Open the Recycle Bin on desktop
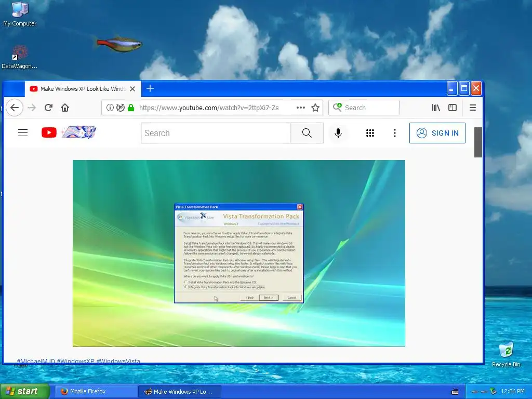This screenshot has height=399, width=532. 506,354
